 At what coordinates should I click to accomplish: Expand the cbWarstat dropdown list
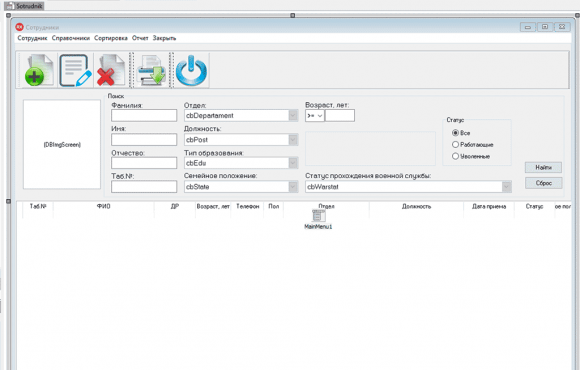506,187
